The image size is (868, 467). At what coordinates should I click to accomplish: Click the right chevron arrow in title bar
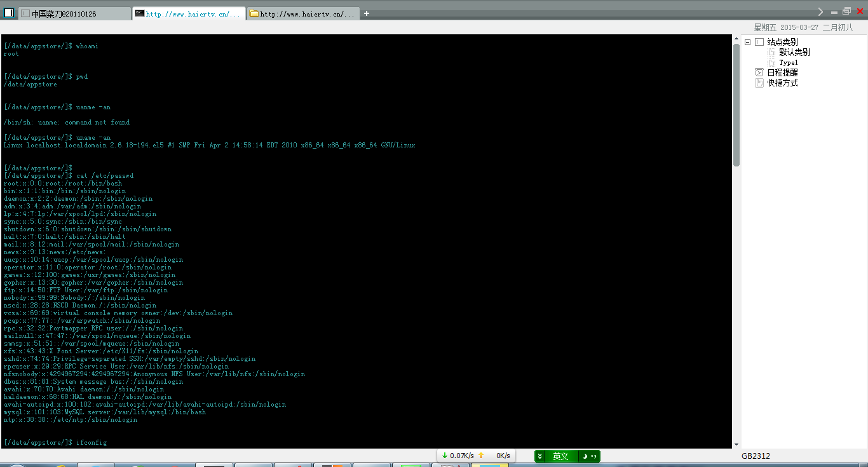click(821, 11)
